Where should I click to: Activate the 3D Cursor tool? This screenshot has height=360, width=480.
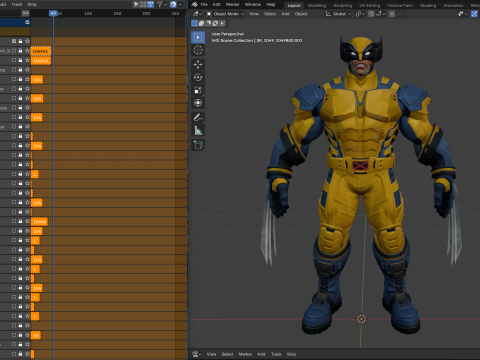click(198, 50)
